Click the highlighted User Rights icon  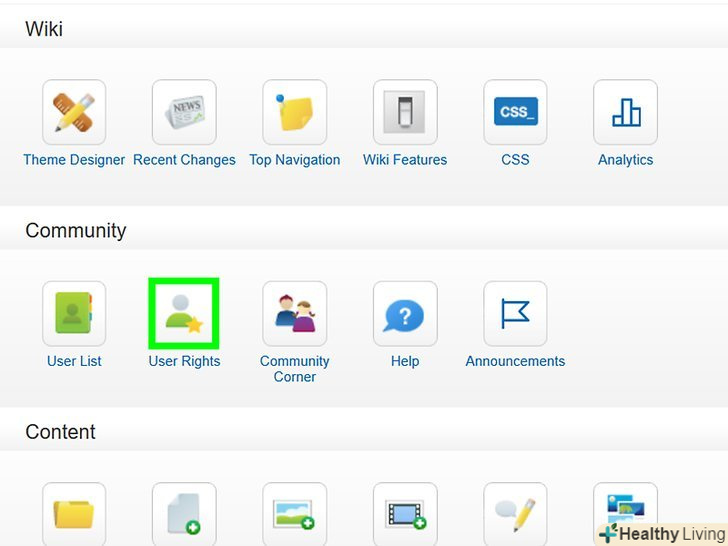coord(184,314)
